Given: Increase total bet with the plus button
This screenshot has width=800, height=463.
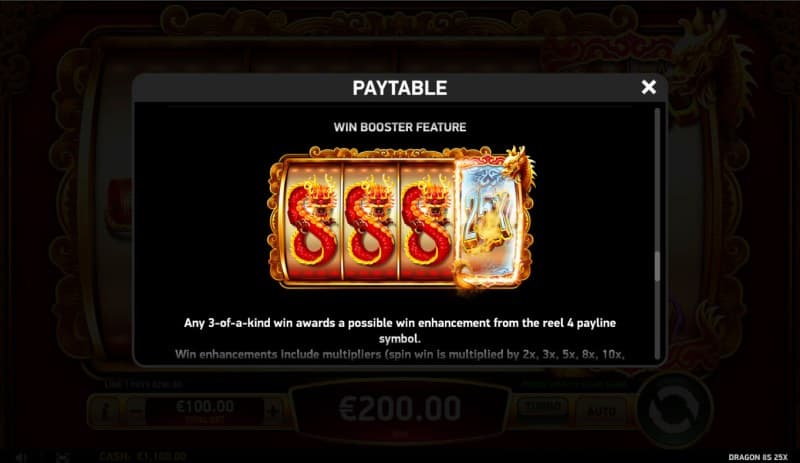Looking at the screenshot, I should 273,411.
